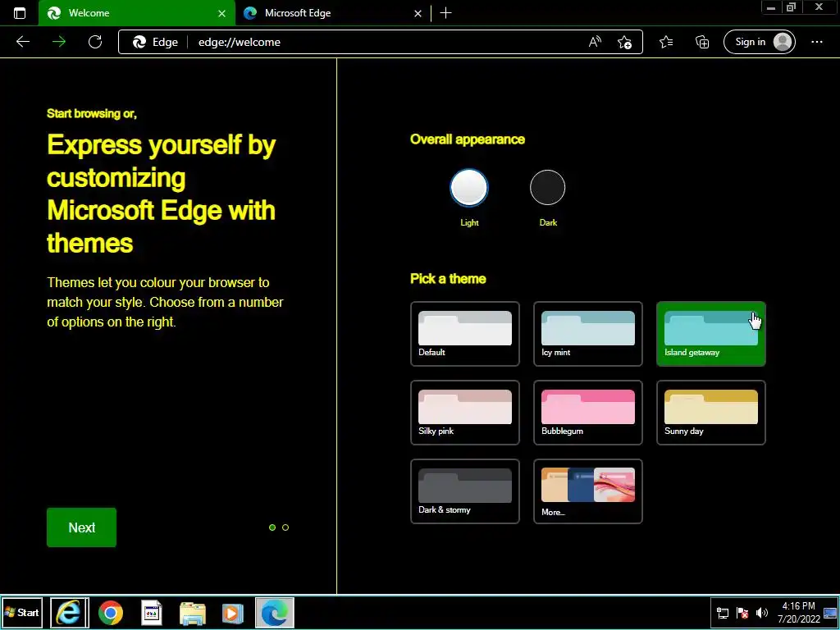Click the 'Start browsing or,' text
Screen dimensions: 840x630
[92, 113]
